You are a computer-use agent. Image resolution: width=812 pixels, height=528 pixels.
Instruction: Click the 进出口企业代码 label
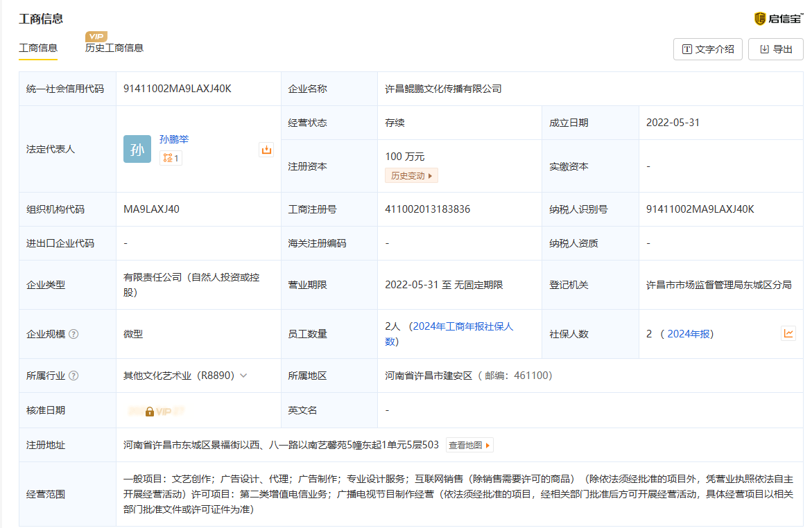[x=60, y=243]
